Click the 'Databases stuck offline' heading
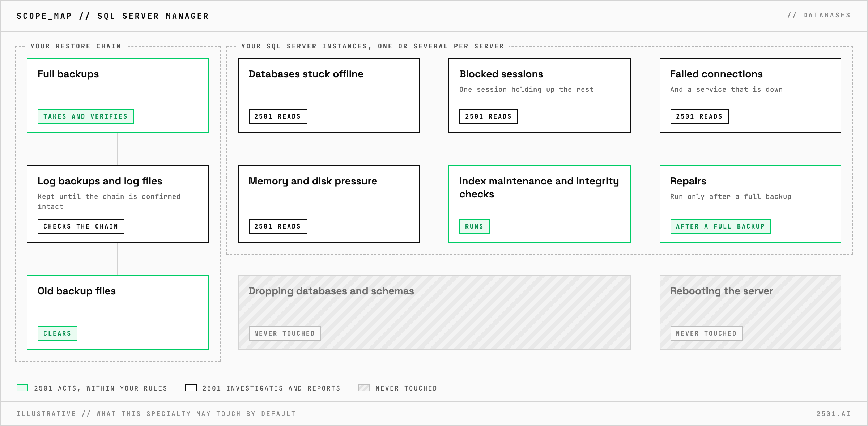 click(x=306, y=74)
